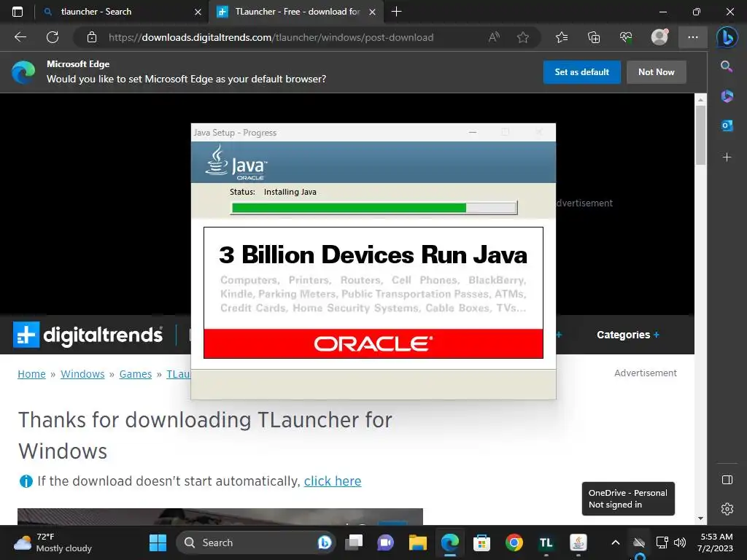Close the TLauncher download tab
This screenshot has height=560, width=747.
coord(373,12)
